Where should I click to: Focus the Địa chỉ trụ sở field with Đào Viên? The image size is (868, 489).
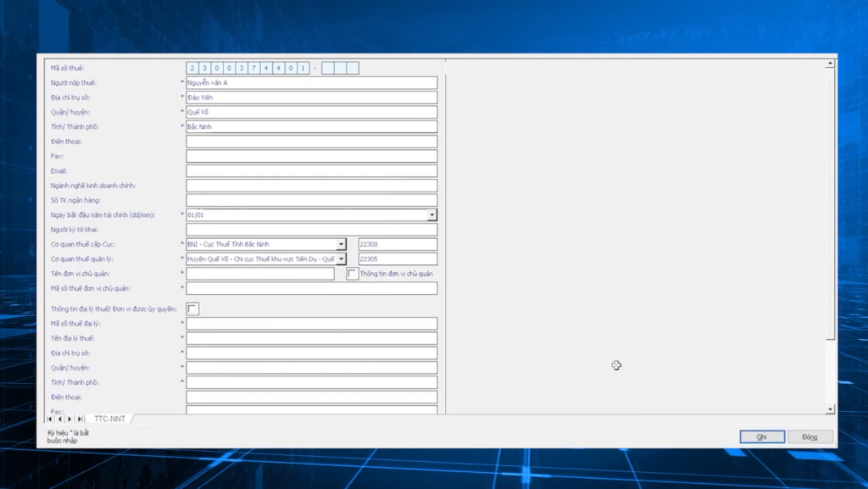coord(312,97)
